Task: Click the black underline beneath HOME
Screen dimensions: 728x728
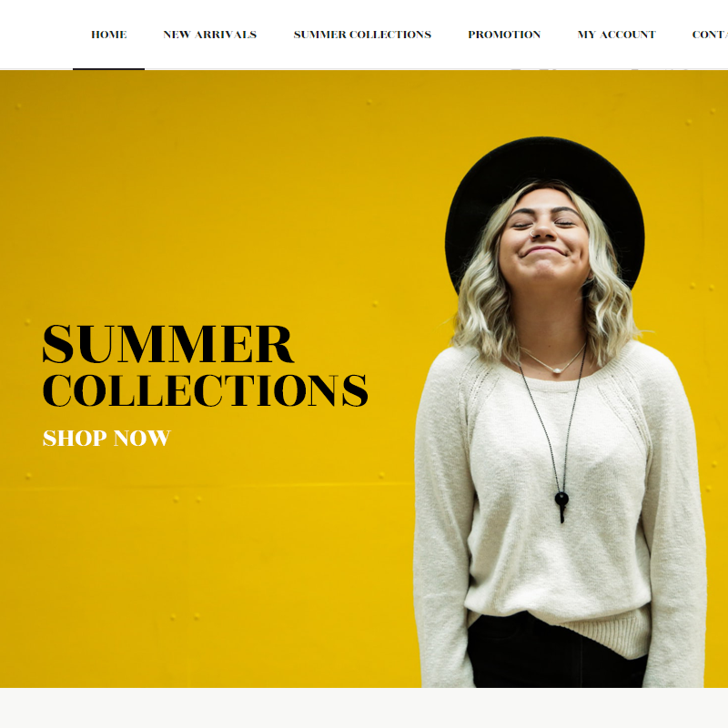Action: pos(108,69)
